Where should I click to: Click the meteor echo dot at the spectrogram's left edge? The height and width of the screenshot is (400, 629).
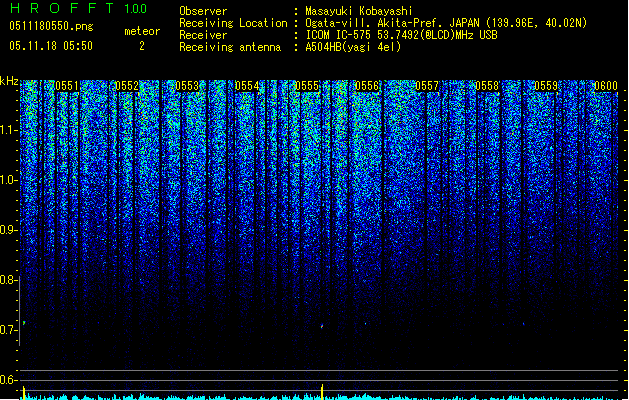(24, 323)
